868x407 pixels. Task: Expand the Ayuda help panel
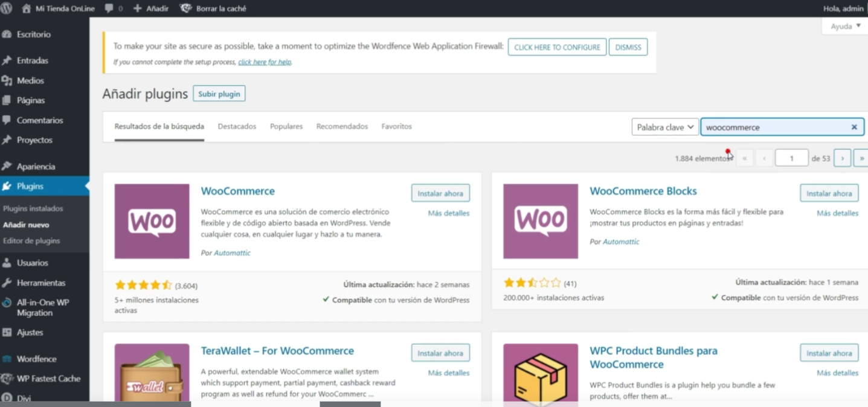(x=845, y=26)
